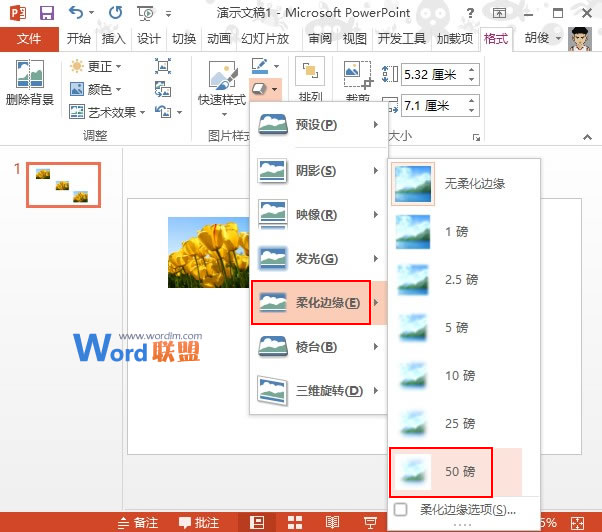
Task: Click the 柔化边缘选项 option icon box
Action: click(400, 509)
